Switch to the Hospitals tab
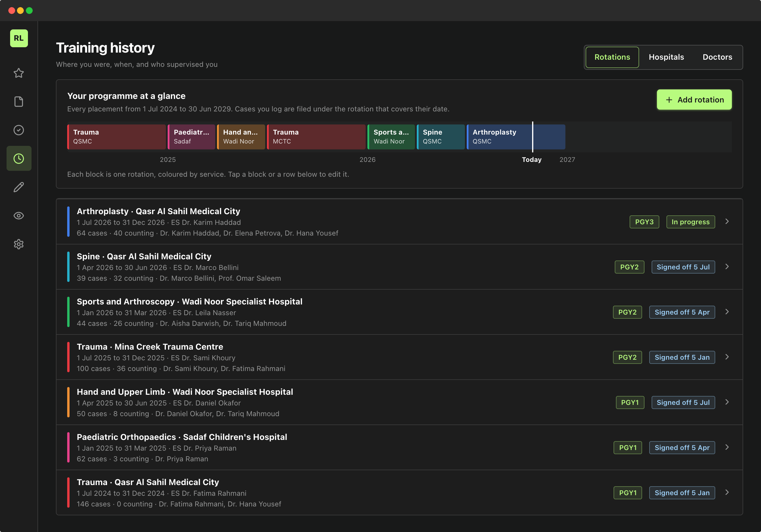 click(666, 57)
